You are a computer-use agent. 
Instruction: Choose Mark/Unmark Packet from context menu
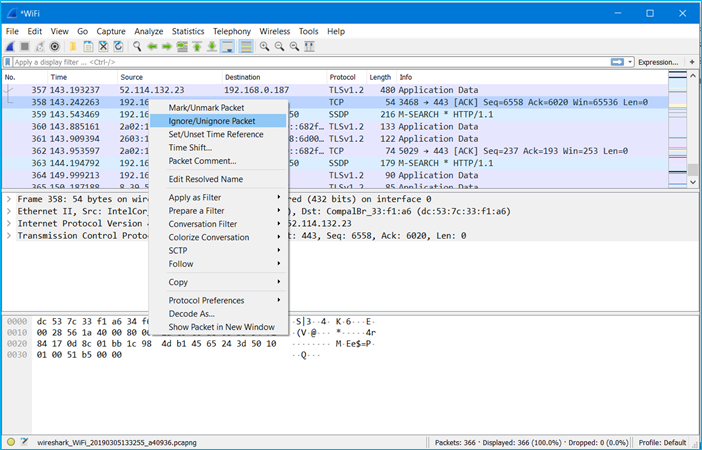coord(218,108)
